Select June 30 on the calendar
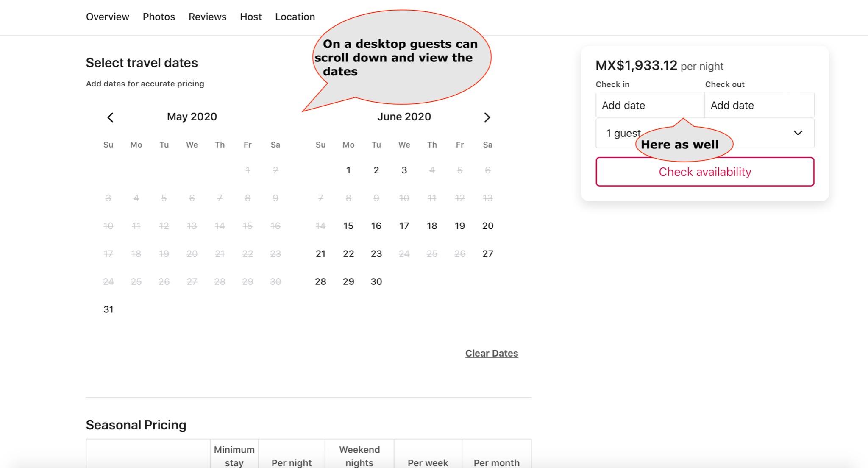 [376, 282]
